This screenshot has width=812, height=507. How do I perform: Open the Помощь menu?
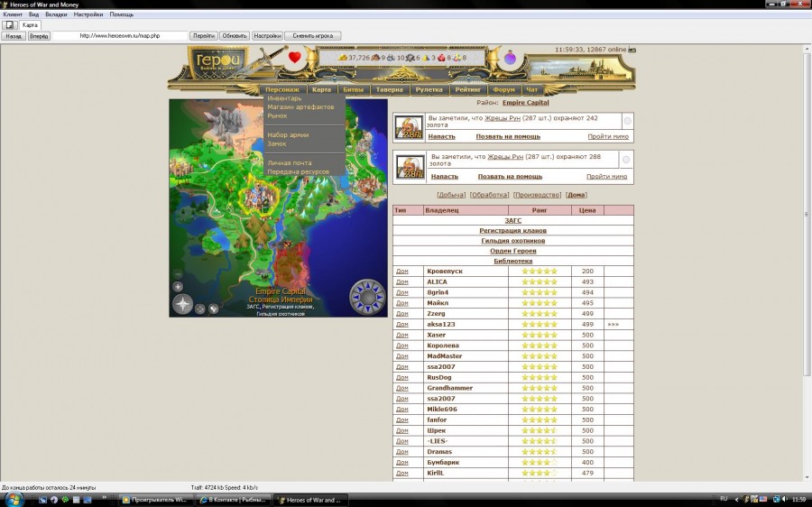tap(121, 14)
